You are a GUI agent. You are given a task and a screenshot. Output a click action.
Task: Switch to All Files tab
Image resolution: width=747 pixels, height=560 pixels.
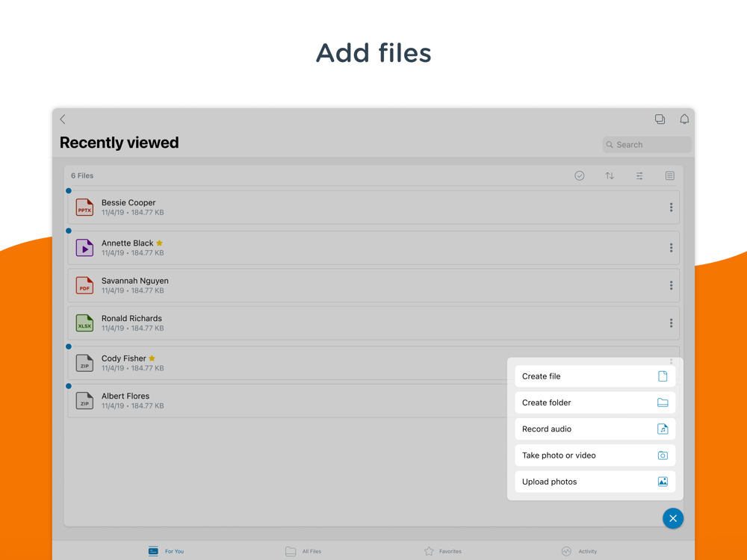pos(303,551)
